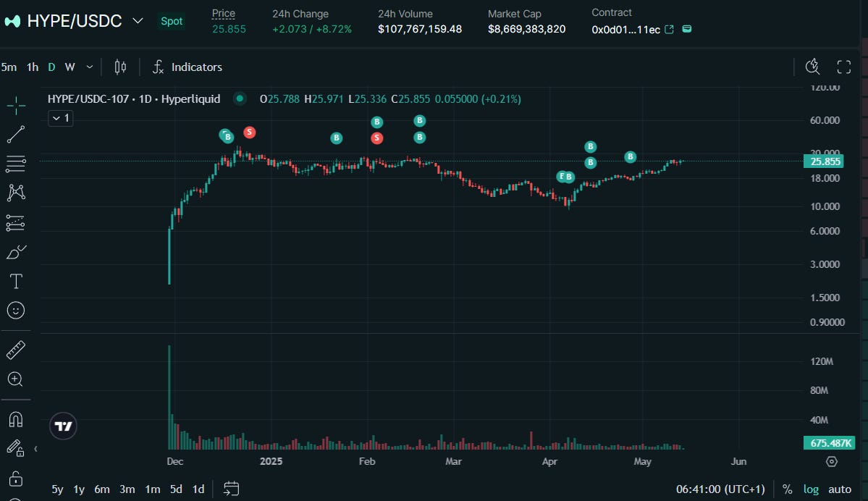Toggle the green symbol status dot
Viewport: 868px width, 501px height.
point(239,99)
